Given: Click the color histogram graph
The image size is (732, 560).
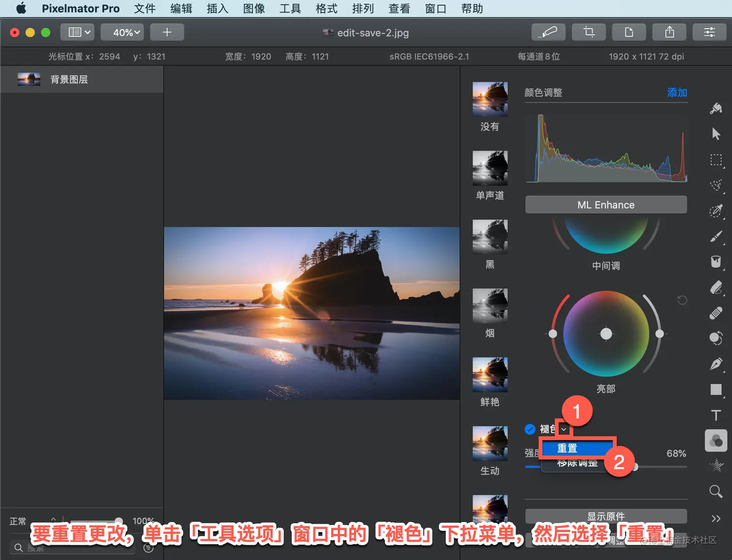Looking at the screenshot, I should (x=606, y=149).
